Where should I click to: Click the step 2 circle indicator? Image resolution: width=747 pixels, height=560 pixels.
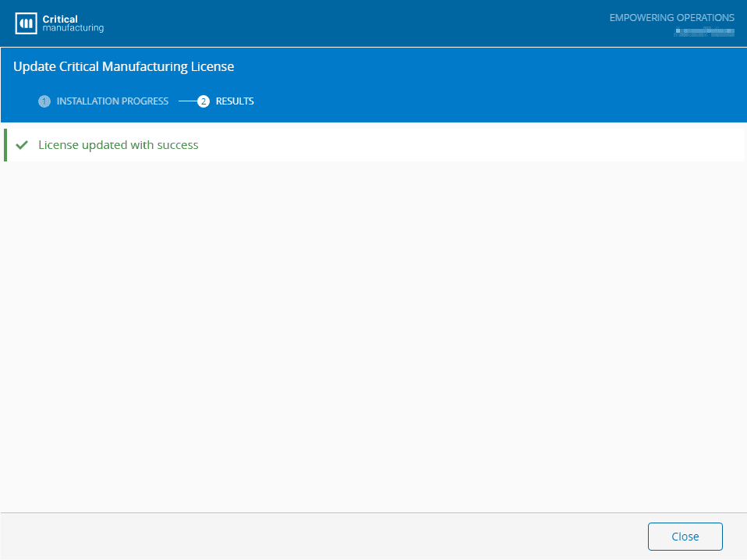click(x=204, y=101)
